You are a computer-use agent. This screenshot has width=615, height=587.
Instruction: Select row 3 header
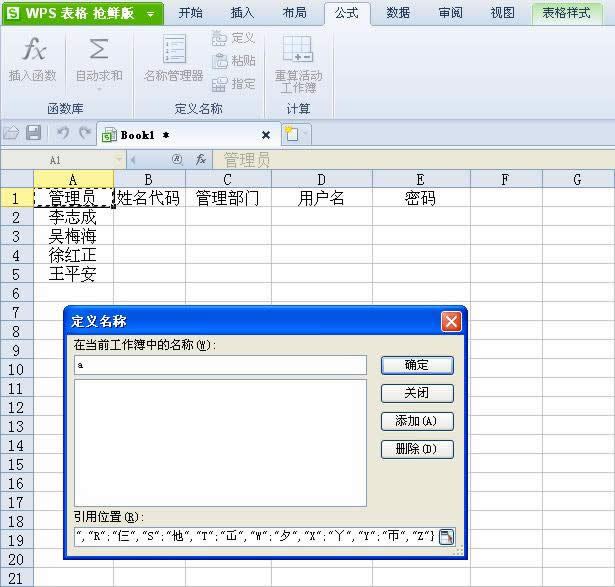(16, 236)
